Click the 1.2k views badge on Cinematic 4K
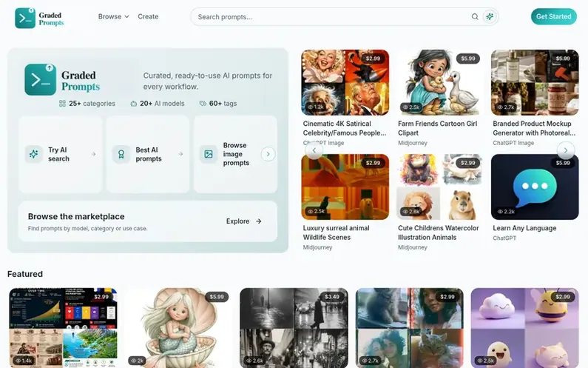This screenshot has height=368, width=588. tap(316, 107)
